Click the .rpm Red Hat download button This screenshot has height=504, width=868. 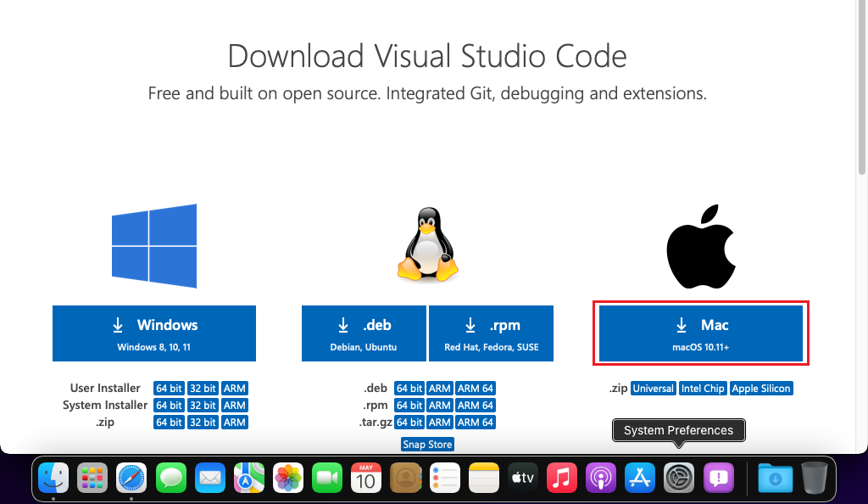491,333
